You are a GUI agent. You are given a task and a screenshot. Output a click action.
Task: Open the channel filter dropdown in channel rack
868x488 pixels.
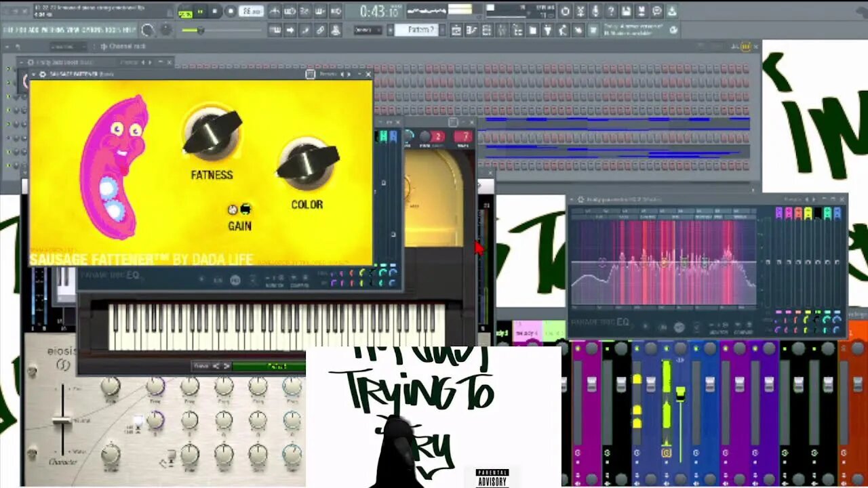tap(68, 46)
